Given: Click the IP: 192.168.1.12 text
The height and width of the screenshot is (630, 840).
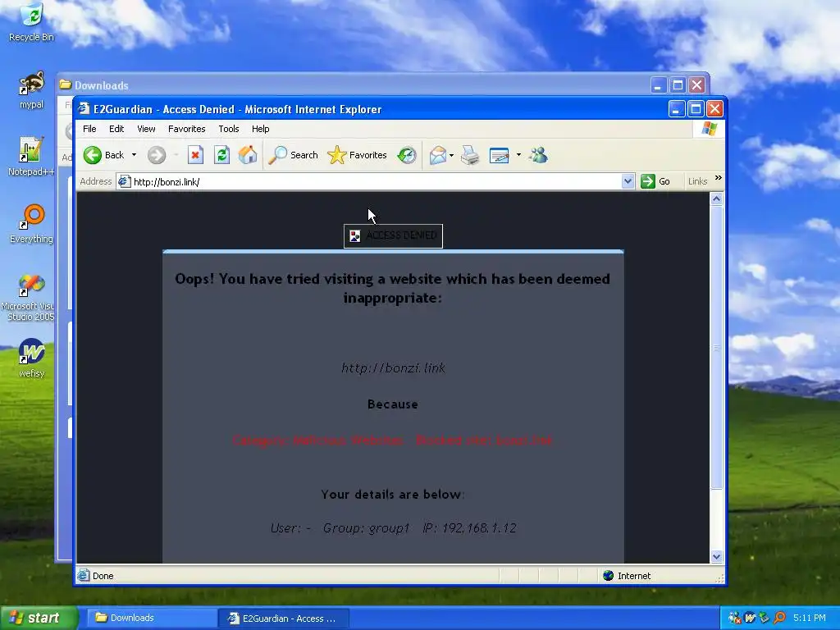Looking at the screenshot, I should [469, 528].
